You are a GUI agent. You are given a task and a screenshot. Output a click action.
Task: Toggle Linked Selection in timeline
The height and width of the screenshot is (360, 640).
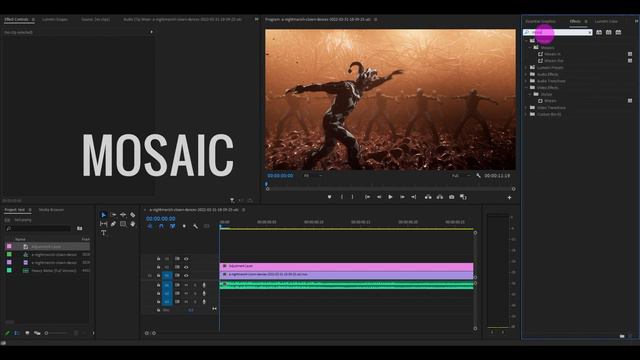coord(173,226)
